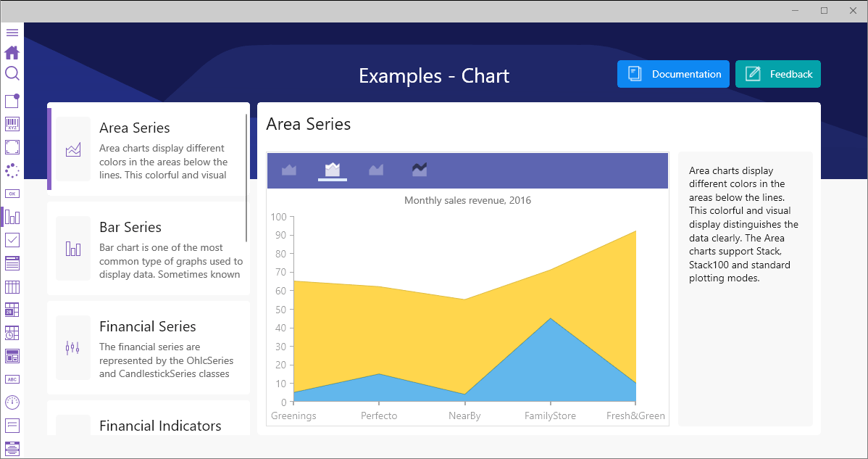Open the hamburger navigation menu
The height and width of the screenshot is (459, 868).
[x=12, y=33]
